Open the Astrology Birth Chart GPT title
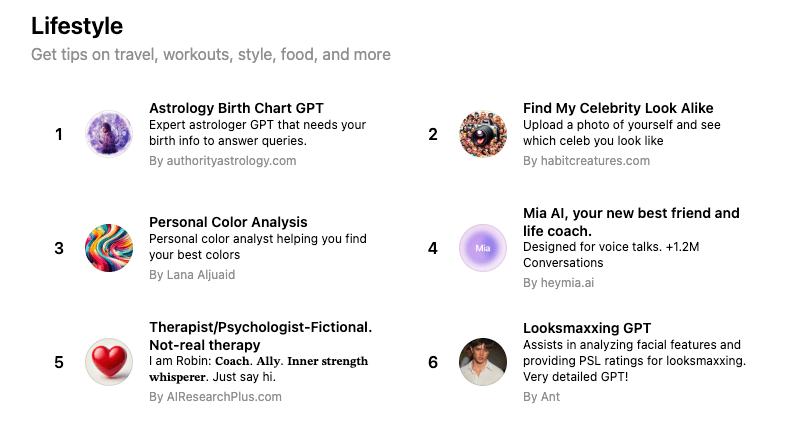 pyautogui.click(x=236, y=108)
